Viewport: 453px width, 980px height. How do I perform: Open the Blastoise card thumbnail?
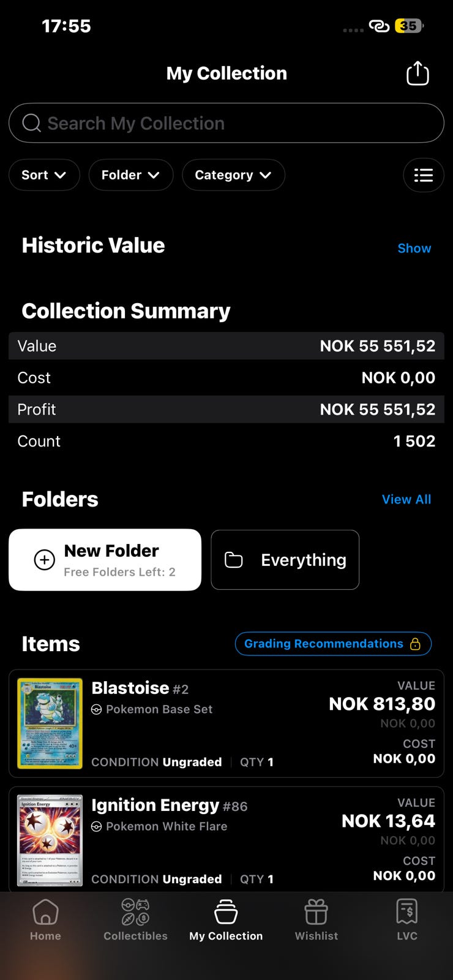(50, 723)
